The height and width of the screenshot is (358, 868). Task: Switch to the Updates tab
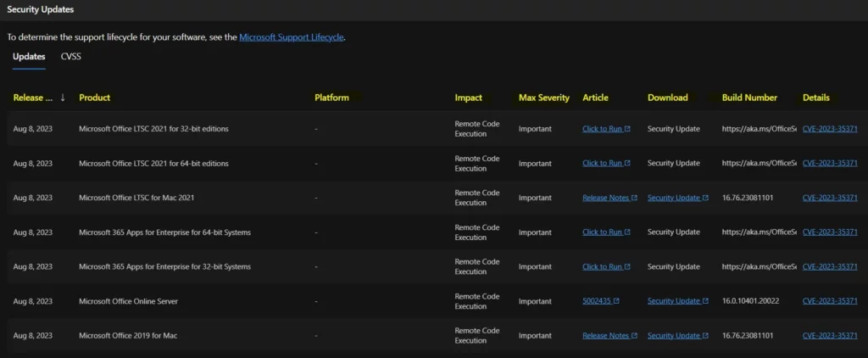point(29,57)
